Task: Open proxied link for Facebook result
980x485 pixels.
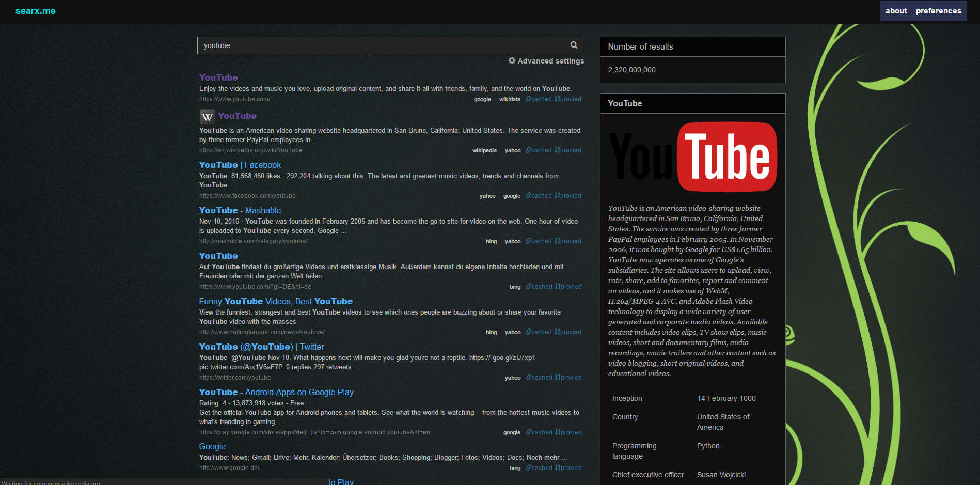Action: point(568,196)
